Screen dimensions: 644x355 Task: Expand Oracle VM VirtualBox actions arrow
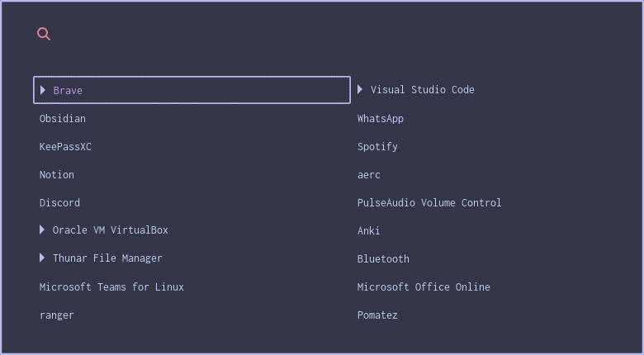[x=42, y=230]
